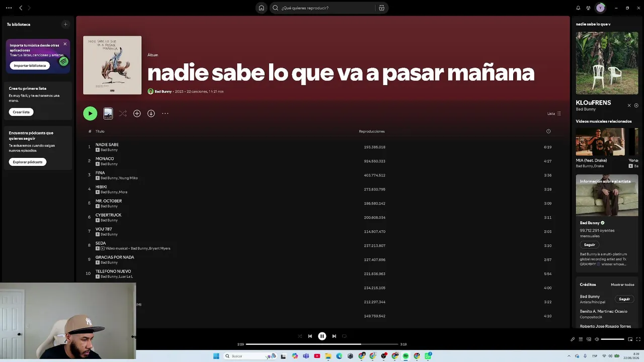Viewport: 644px width, 362px height.
Task: Open the Browse icon in search bar
Action: 381,8
